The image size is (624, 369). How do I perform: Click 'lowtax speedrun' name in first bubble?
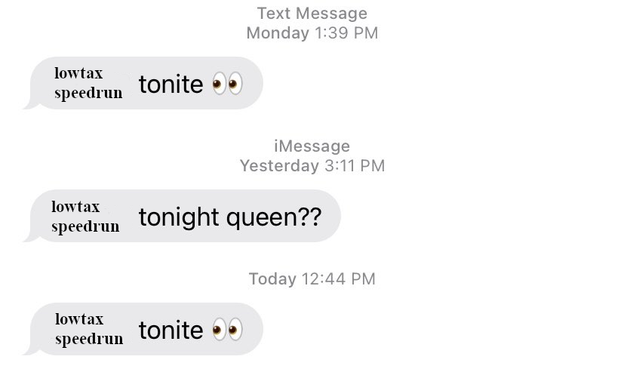(x=88, y=83)
